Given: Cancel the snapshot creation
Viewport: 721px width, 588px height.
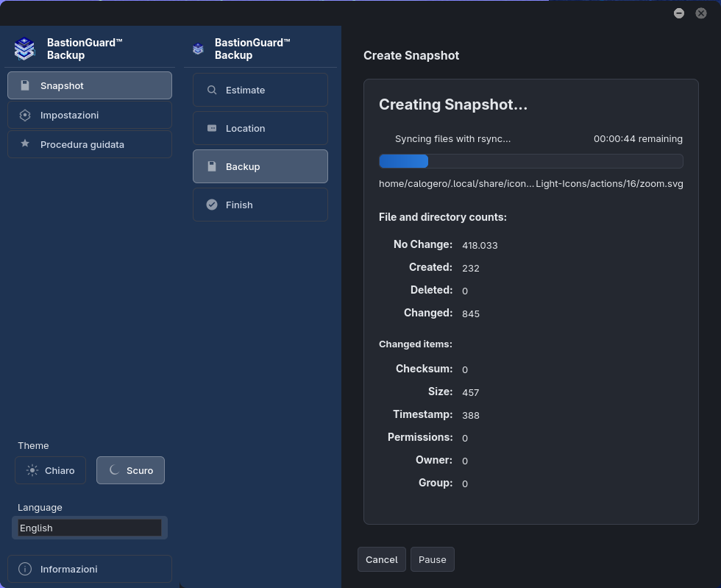Looking at the screenshot, I should (x=382, y=559).
